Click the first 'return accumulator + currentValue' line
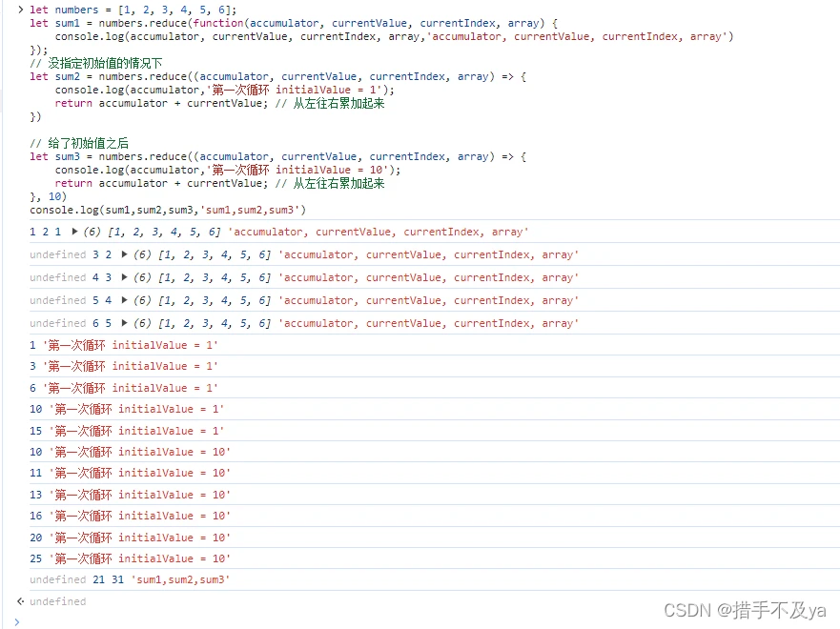The height and width of the screenshot is (629, 840). click(x=219, y=103)
